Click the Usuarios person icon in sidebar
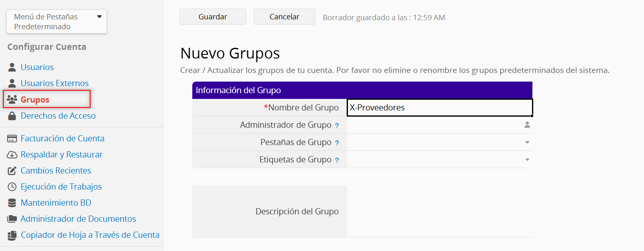 coord(12,67)
